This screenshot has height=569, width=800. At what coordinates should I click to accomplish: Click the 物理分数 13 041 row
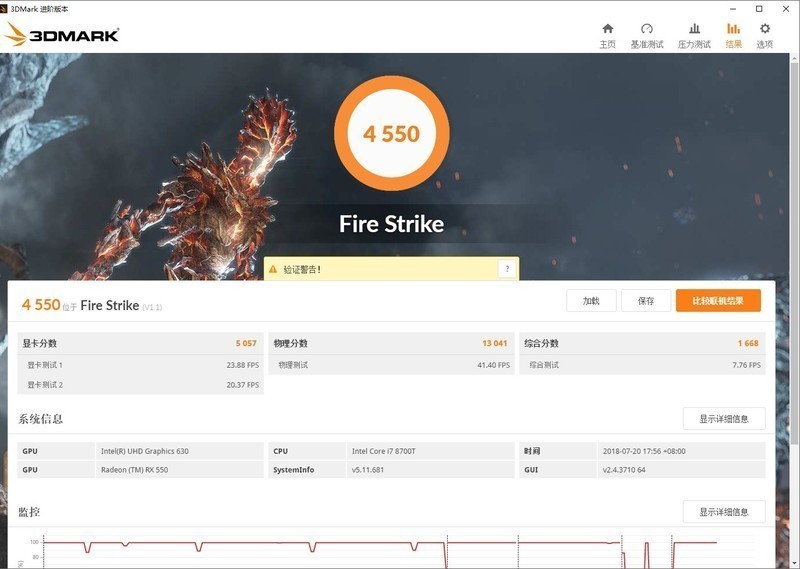[391, 343]
